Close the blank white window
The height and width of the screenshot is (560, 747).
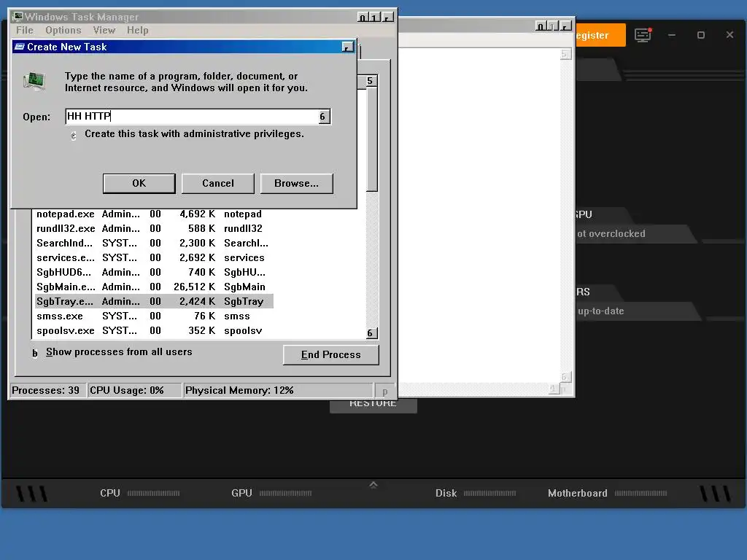coord(565,26)
